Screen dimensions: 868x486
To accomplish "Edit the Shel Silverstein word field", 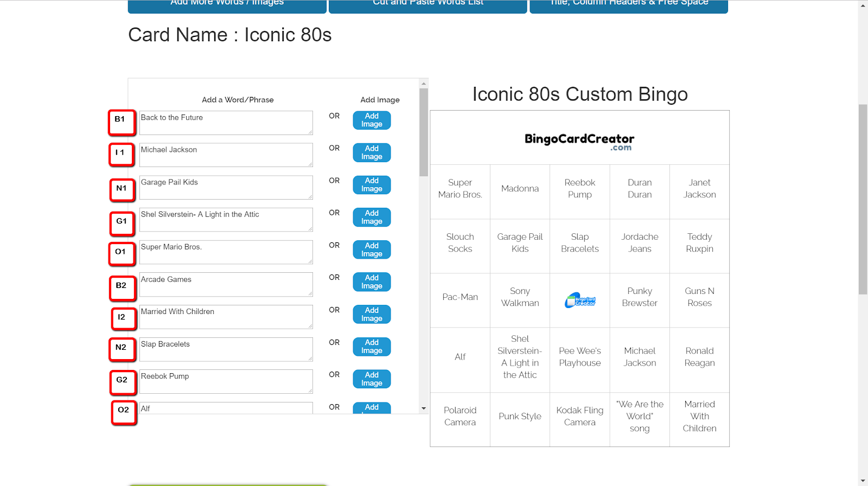I will click(x=226, y=220).
